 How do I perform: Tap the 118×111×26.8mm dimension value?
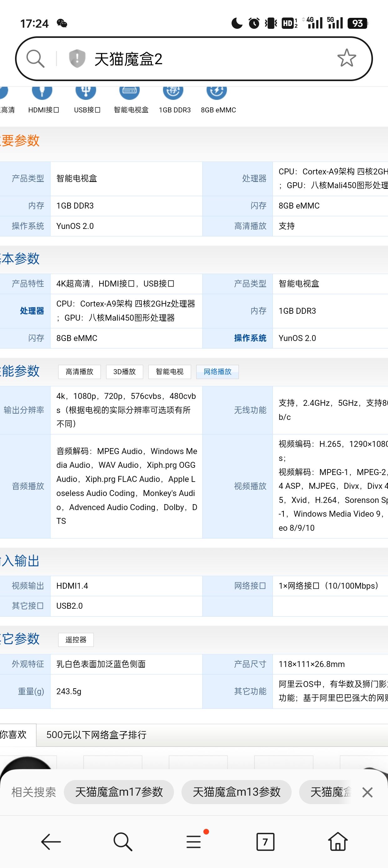click(312, 664)
